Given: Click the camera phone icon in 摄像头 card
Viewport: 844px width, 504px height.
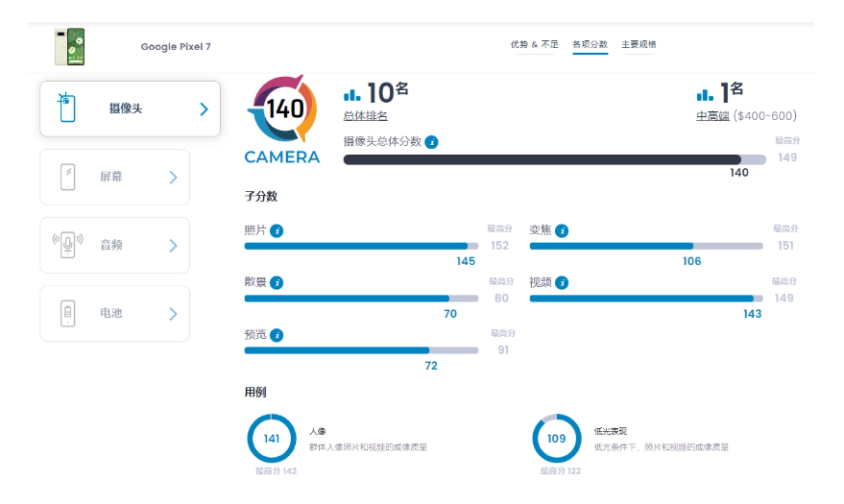Looking at the screenshot, I should pos(67,108).
